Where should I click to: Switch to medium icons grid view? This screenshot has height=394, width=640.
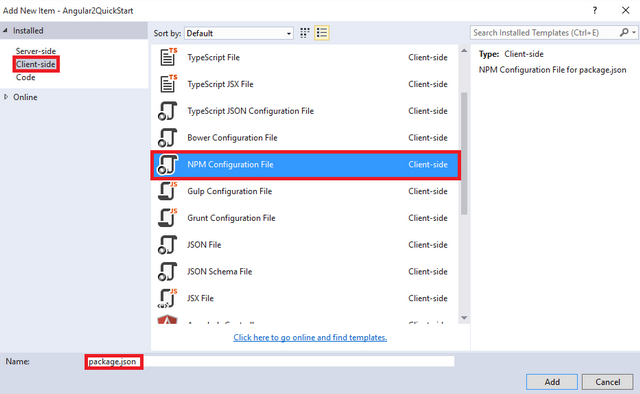(x=304, y=33)
